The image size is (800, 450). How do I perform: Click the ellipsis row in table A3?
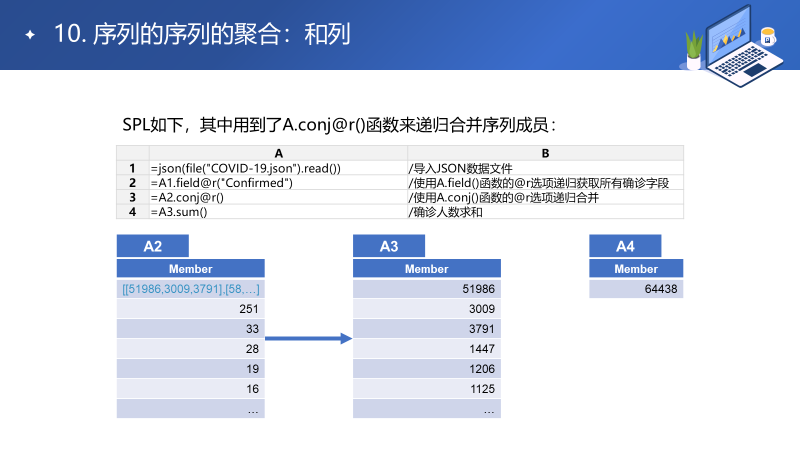[427, 409]
